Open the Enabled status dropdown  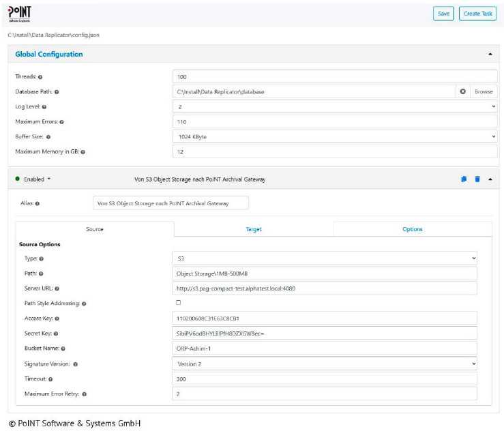point(37,179)
